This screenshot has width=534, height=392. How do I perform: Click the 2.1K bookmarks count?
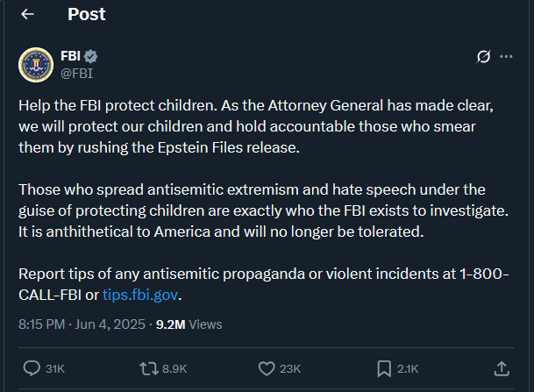tap(408, 369)
